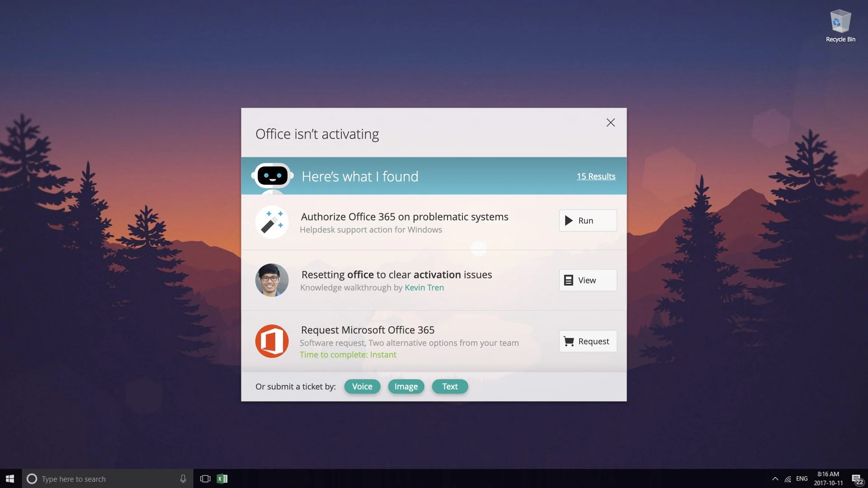
Task: Click Kevin Tren's profile photo
Action: (x=272, y=280)
